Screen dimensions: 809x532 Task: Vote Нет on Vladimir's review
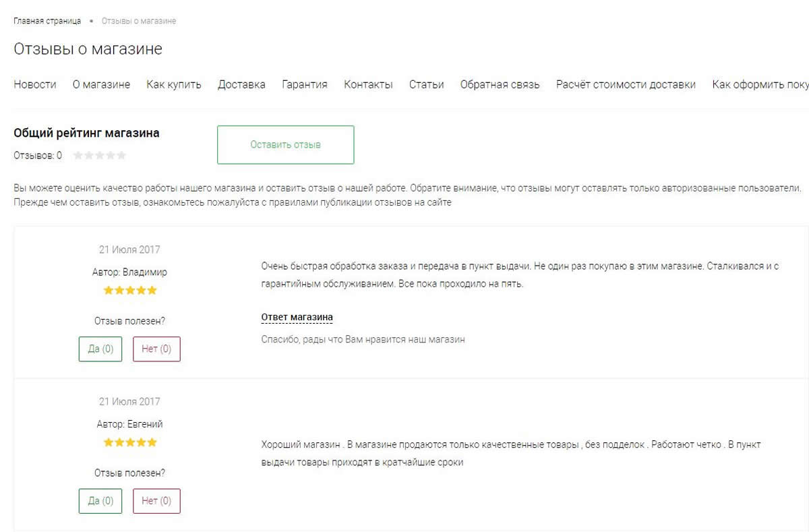(x=156, y=349)
